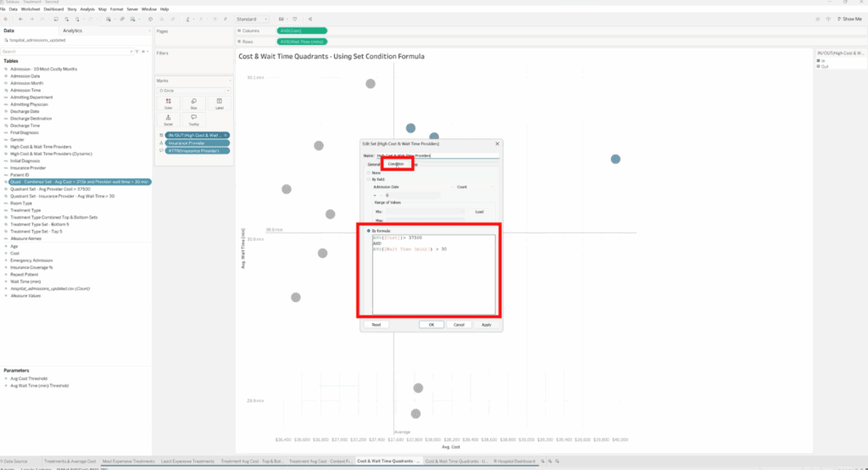Select the None radio button
This screenshot has width=868, height=470.
369,173
